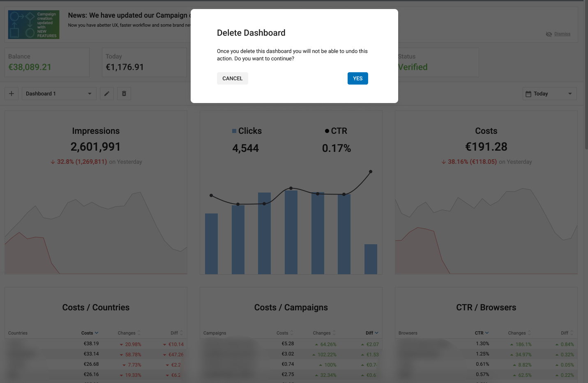
Task: Select the pencil icon to rename Dashboard 1
Action: pyautogui.click(x=106, y=93)
